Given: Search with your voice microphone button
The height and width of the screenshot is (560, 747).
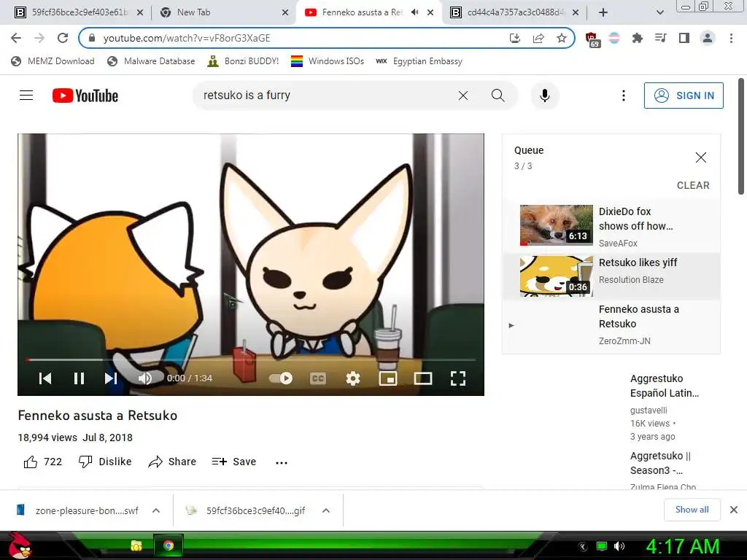Looking at the screenshot, I should (x=544, y=96).
